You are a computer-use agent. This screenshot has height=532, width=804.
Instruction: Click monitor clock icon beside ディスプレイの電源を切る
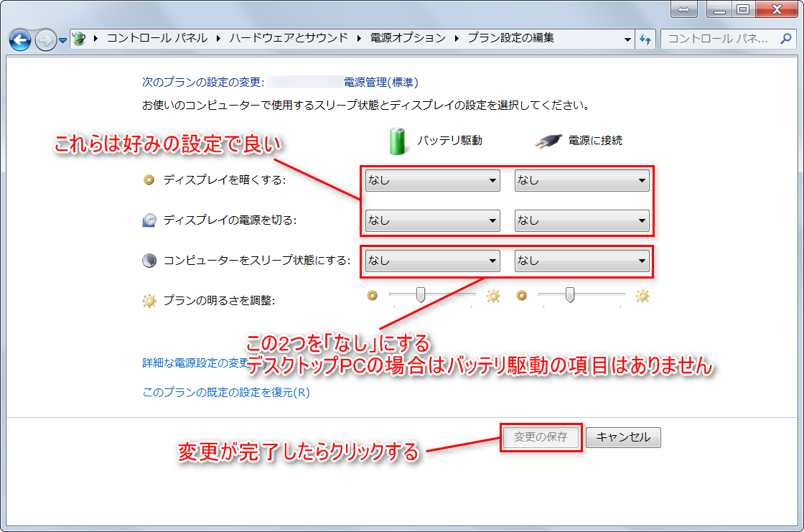coord(149,220)
